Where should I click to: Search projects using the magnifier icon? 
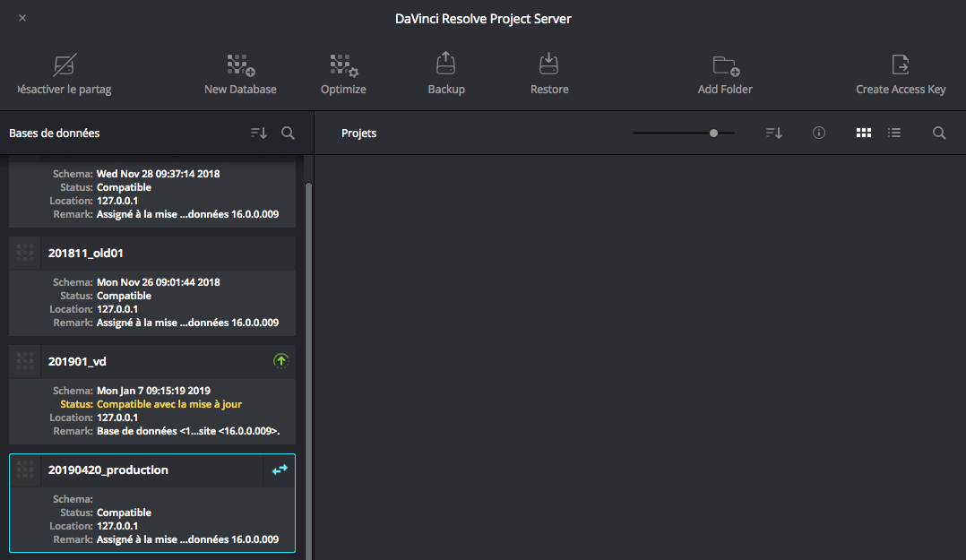[939, 133]
